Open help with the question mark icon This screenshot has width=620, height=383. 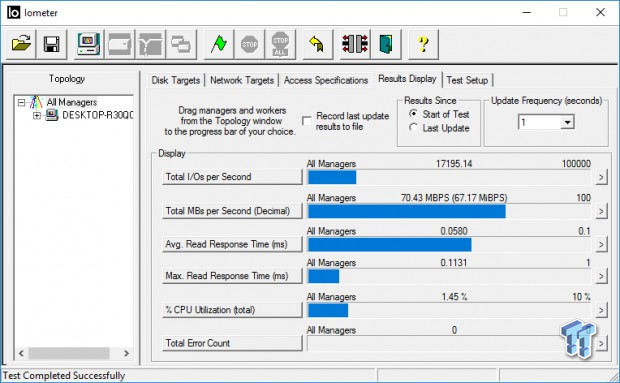pyautogui.click(x=423, y=44)
